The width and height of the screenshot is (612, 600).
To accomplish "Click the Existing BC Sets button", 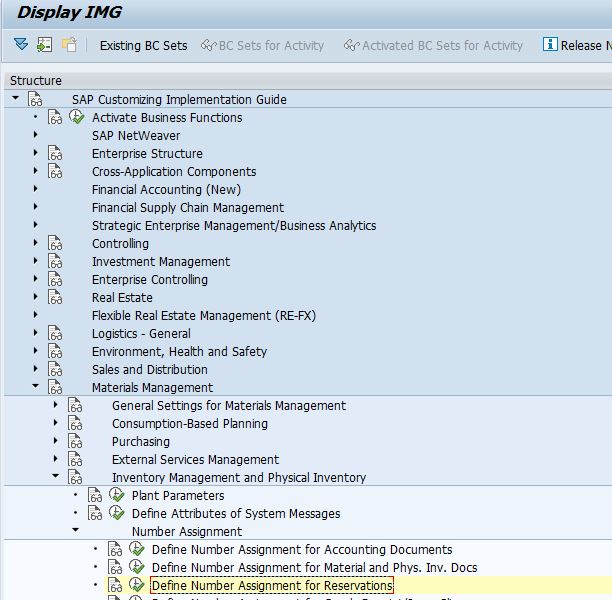I will tap(144, 46).
